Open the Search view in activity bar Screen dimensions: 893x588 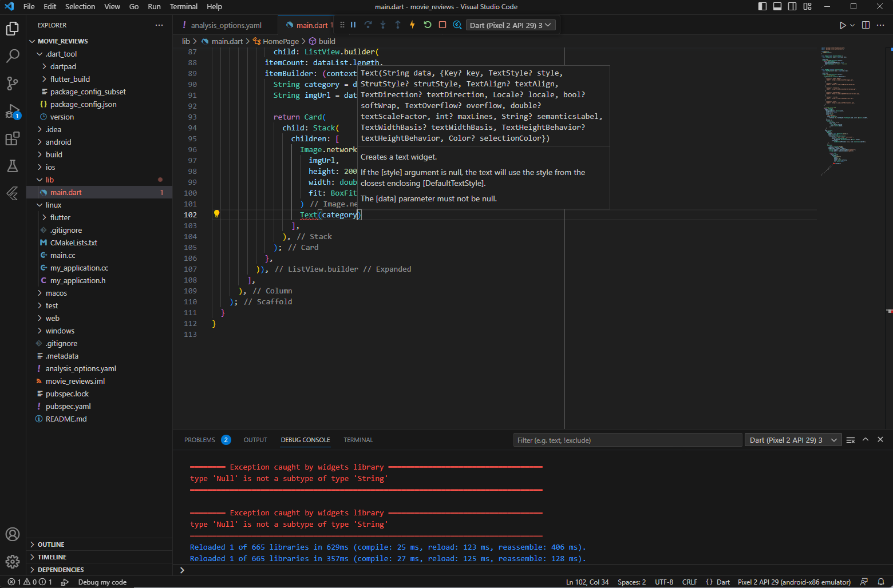(x=13, y=56)
